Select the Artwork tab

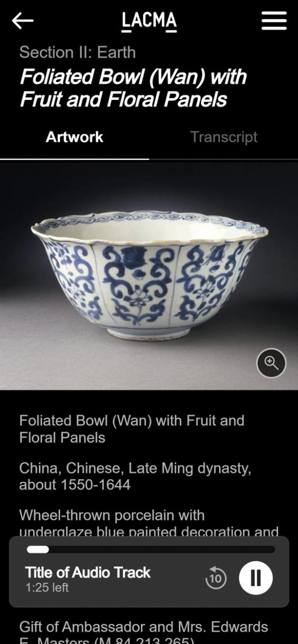point(74,137)
